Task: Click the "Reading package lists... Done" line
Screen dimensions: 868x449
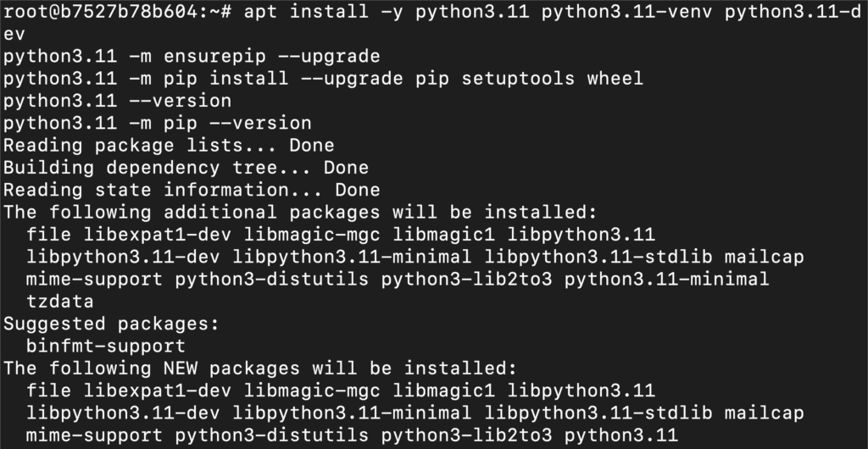Action: [169, 146]
